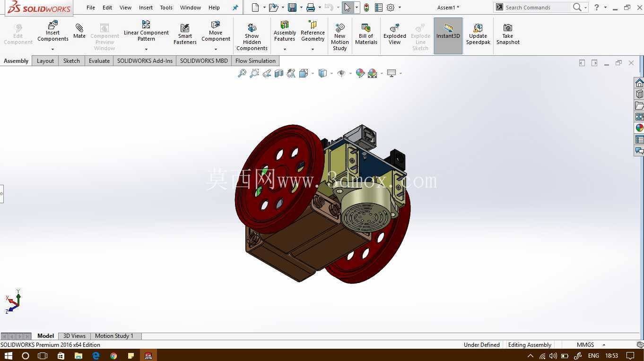Open Appearances tab in task pane

pyautogui.click(x=639, y=128)
